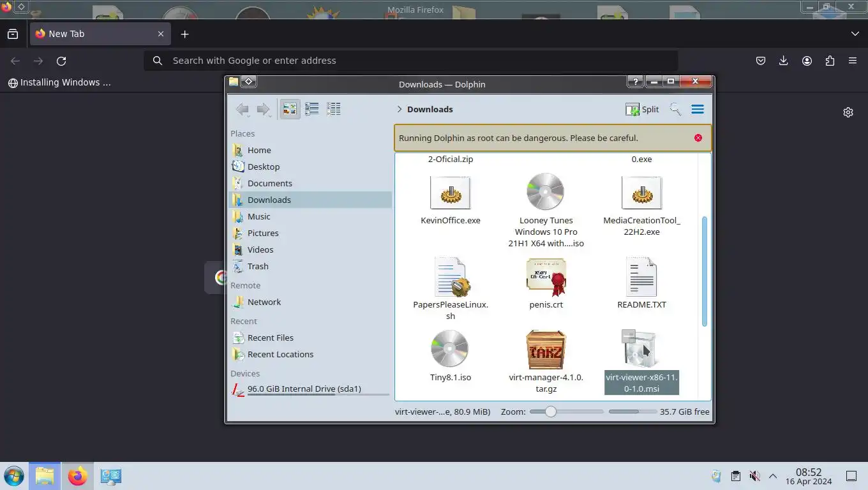Screen dimensions: 868x490
Task: Open a new tab with plus button
Action: [x=184, y=34]
